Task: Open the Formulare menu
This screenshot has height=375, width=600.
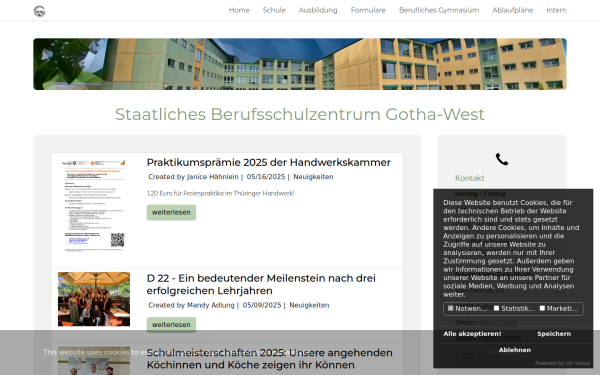Action: pos(368,10)
